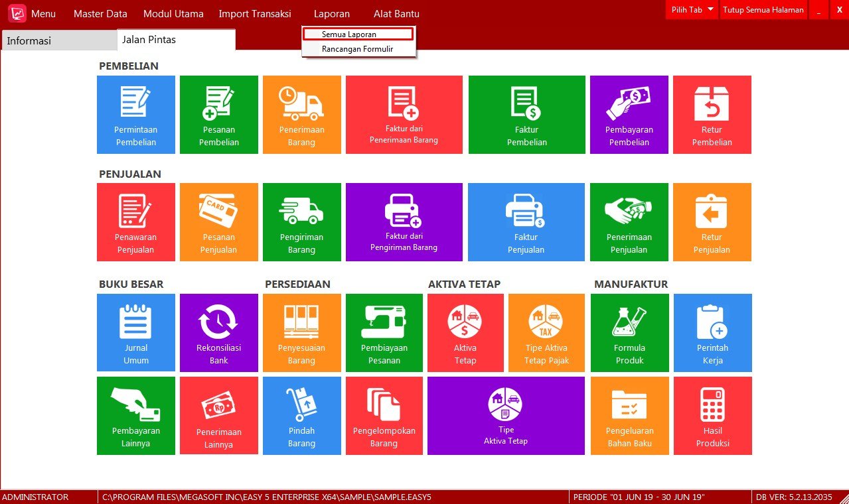Open the Jurnal Umum notepad tile

coord(136,333)
